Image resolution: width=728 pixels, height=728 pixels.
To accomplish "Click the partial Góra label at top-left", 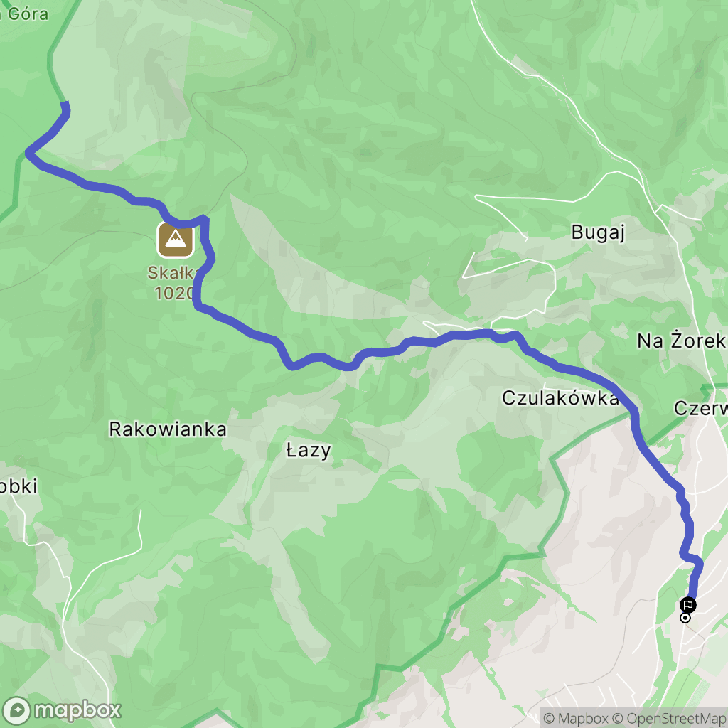I will pyautogui.click(x=24, y=14).
